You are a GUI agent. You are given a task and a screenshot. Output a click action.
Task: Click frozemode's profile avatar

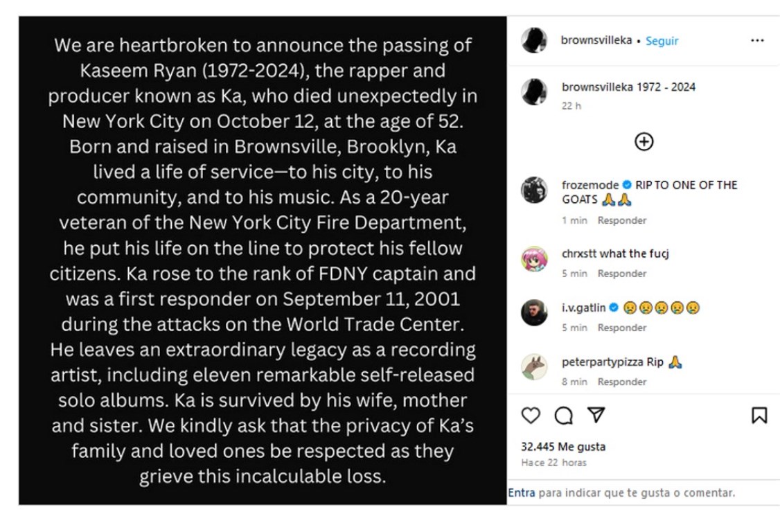[x=534, y=190]
